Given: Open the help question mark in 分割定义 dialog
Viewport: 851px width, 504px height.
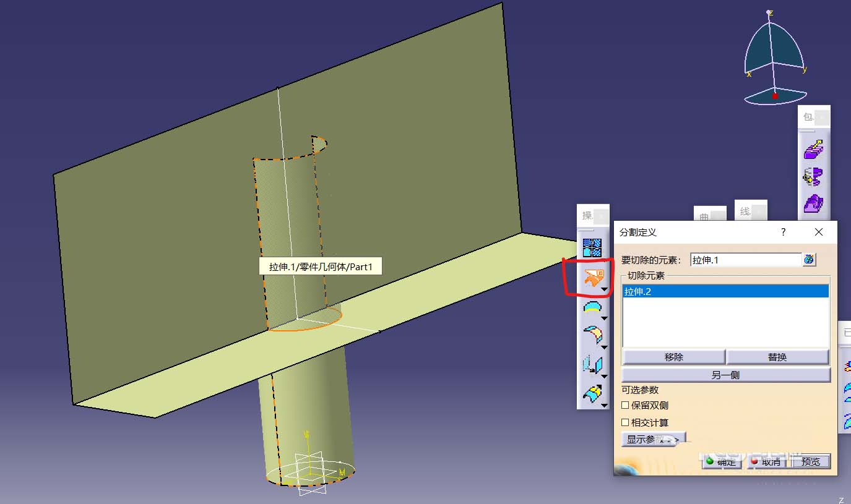Looking at the screenshot, I should tap(784, 232).
